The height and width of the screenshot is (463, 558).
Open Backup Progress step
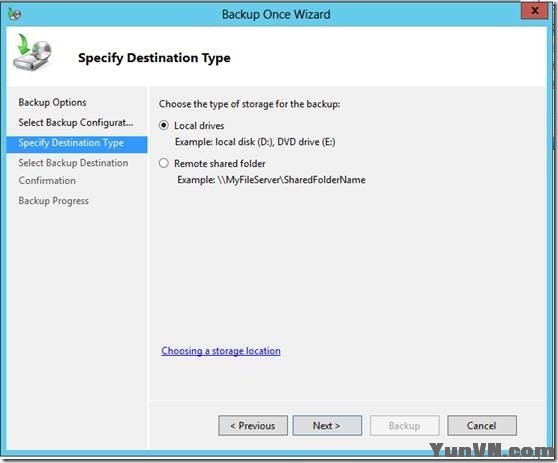[x=53, y=201]
